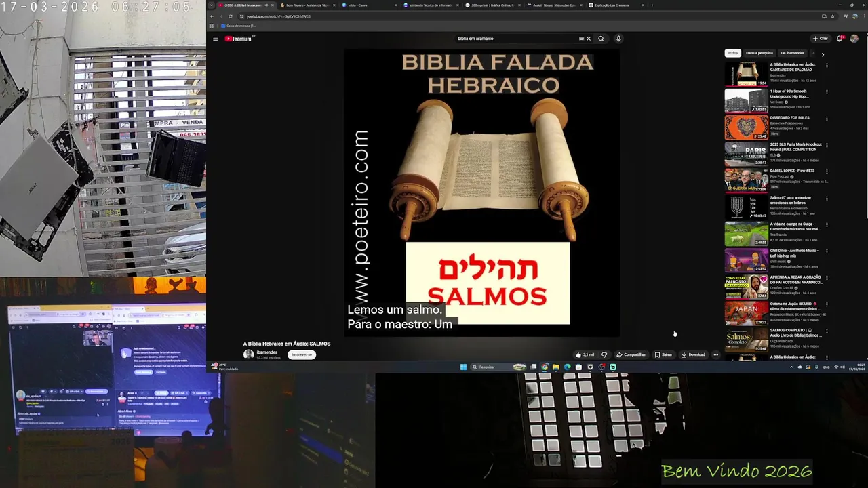The width and height of the screenshot is (868, 488).
Task: Switch to Início - Canva browser tab
Action: [369, 5]
